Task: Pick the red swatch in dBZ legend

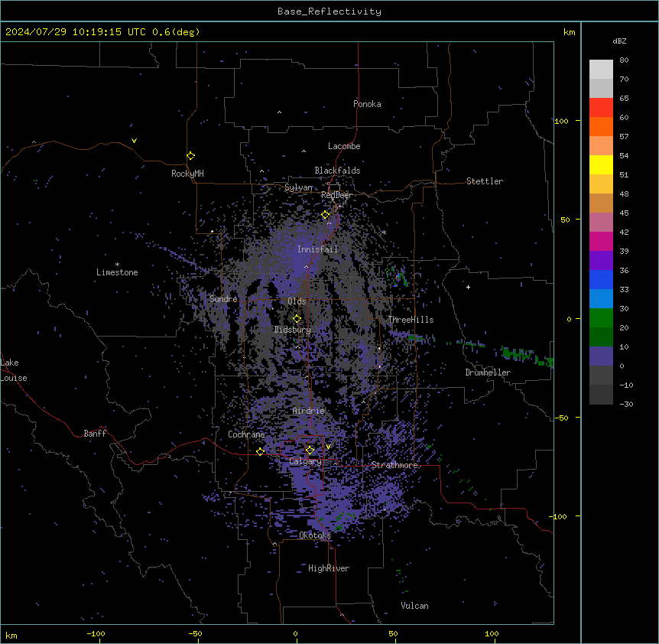Action: [601, 107]
